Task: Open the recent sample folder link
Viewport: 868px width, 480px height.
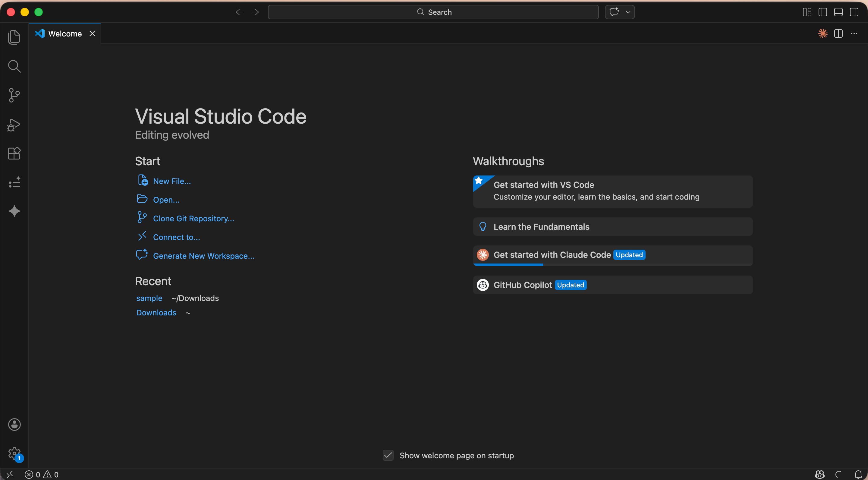Action: (x=149, y=298)
